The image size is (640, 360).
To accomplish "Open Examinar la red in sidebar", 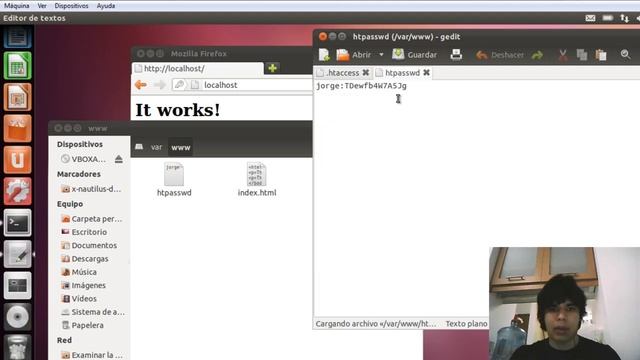I will tap(92, 355).
